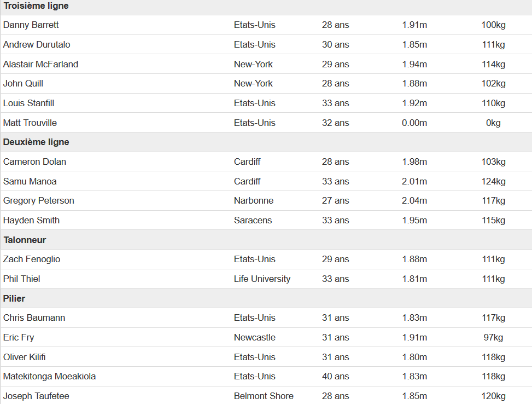Select the Narbonne club cell
532x404 pixels.
coord(254,201)
